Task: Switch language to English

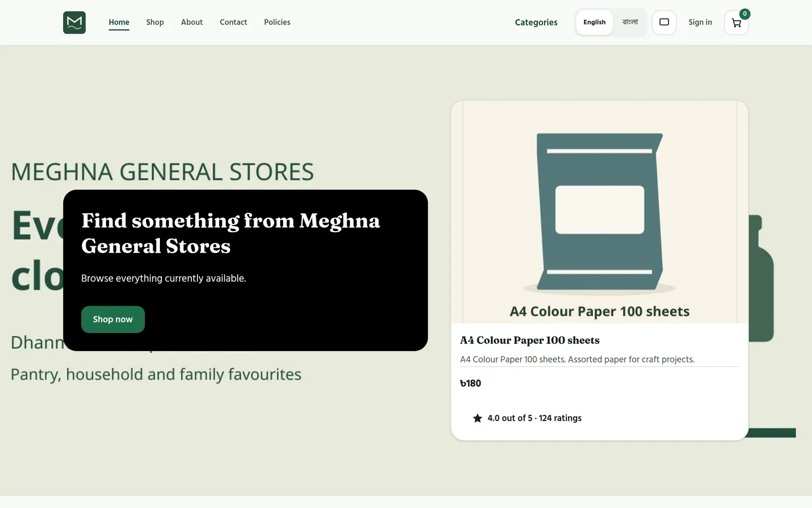Action: point(594,22)
